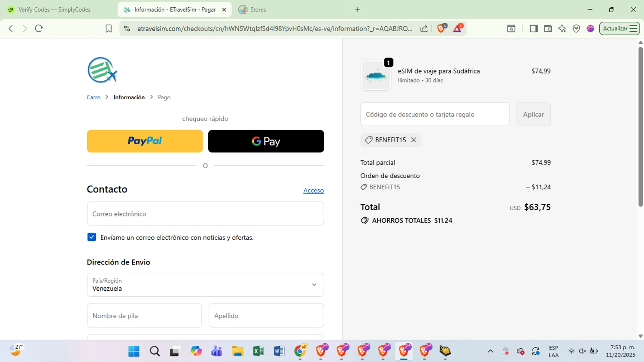Launch Word from taskbar

(279, 351)
